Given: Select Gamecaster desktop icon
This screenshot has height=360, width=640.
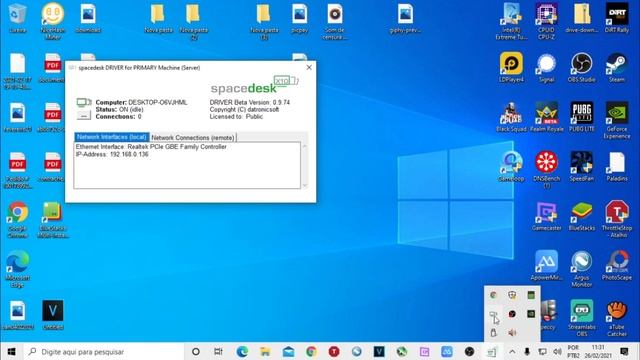Looking at the screenshot, I should coord(547,216).
